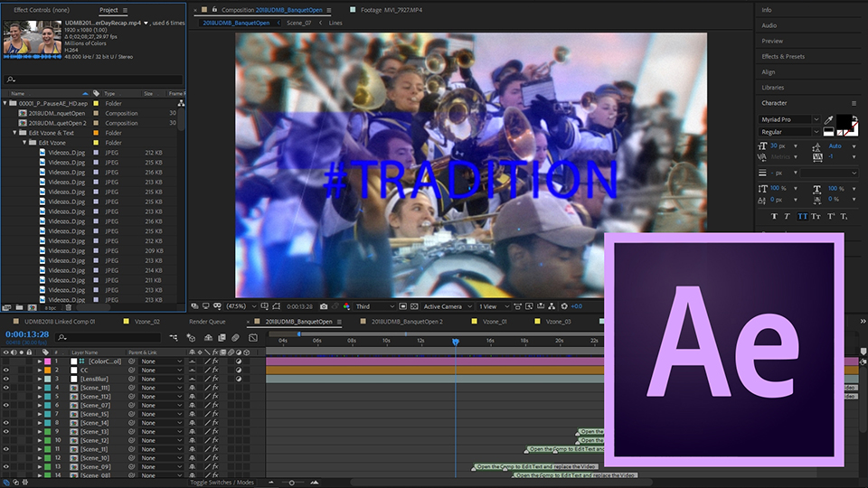Hide the CC layer using its eye icon

point(6,371)
